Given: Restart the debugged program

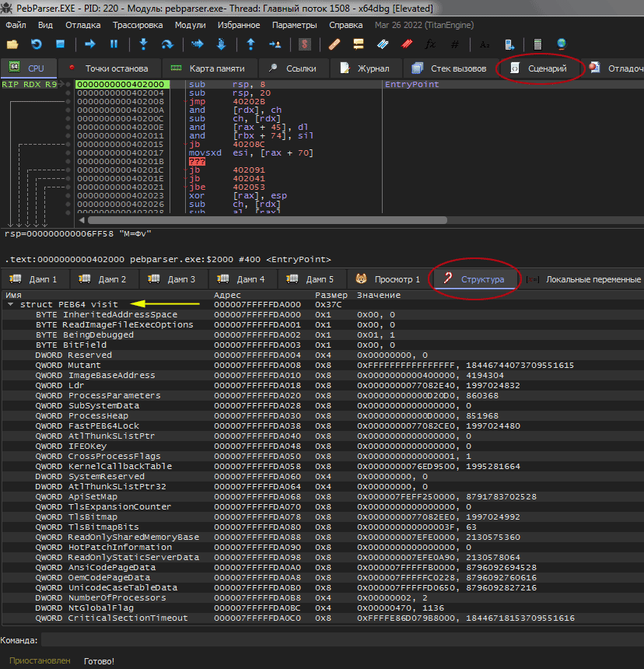Looking at the screenshot, I should pos(37,44).
